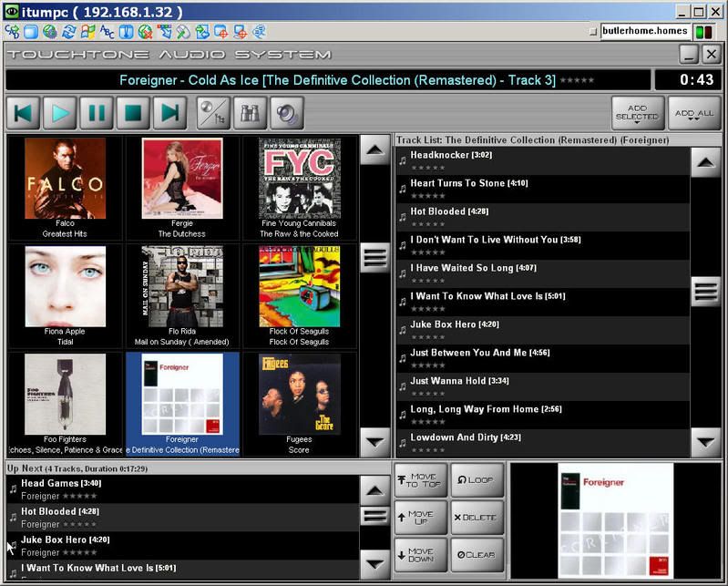This screenshot has height=586, width=728.
Task: Click Up Next scroll down arrow
Action: (375, 565)
